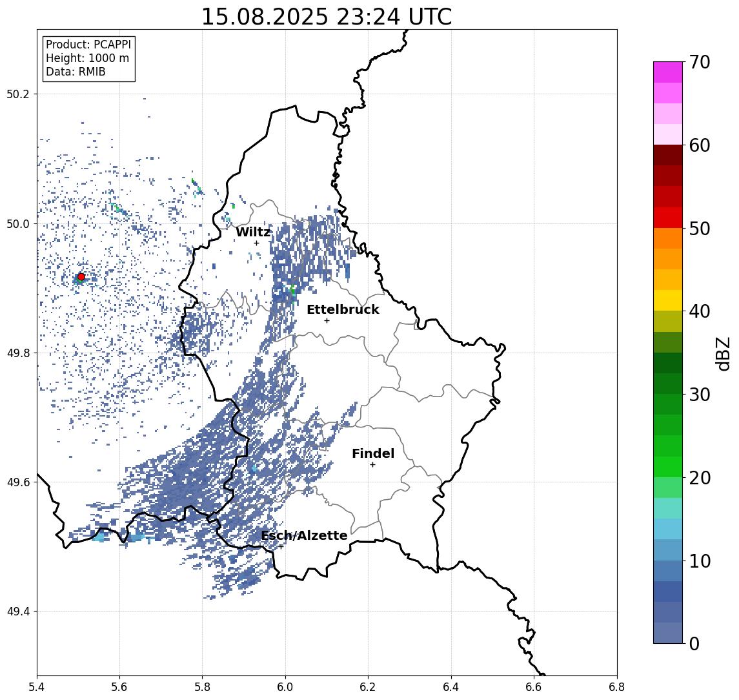
Task: Pick the magenta swatch at colorbar top
Action: tap(668, 72)
